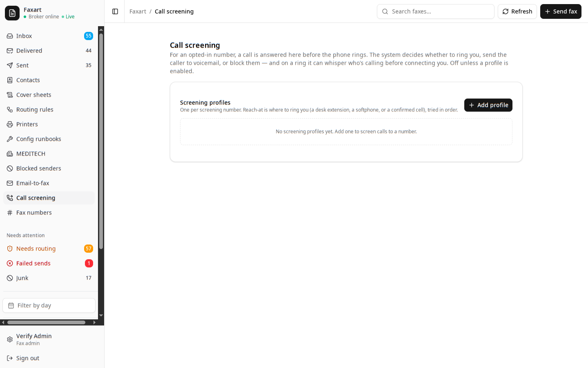
Task: Click the plus icon on Send fax
Action: coord(548,11)
